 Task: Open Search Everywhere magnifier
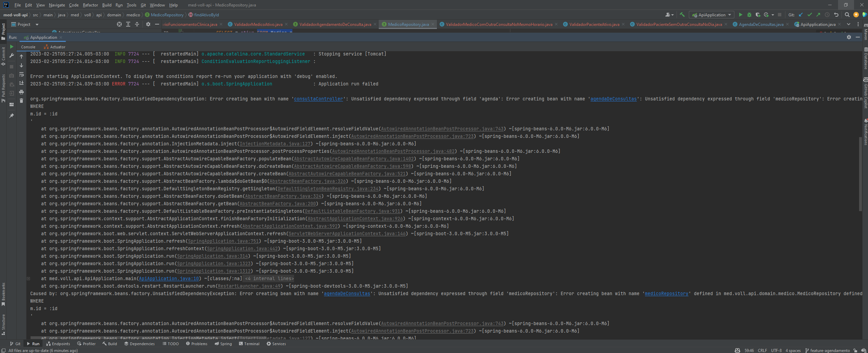tap(847, 15)
